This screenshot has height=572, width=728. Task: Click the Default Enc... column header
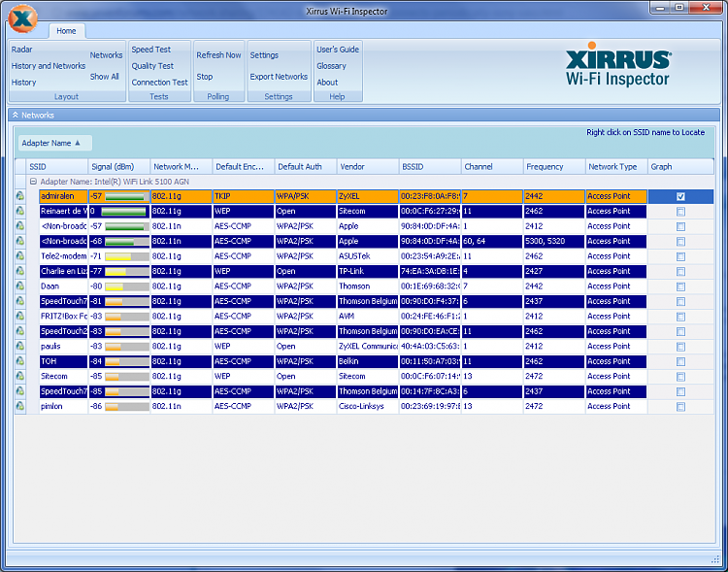[x=244, y=166]
